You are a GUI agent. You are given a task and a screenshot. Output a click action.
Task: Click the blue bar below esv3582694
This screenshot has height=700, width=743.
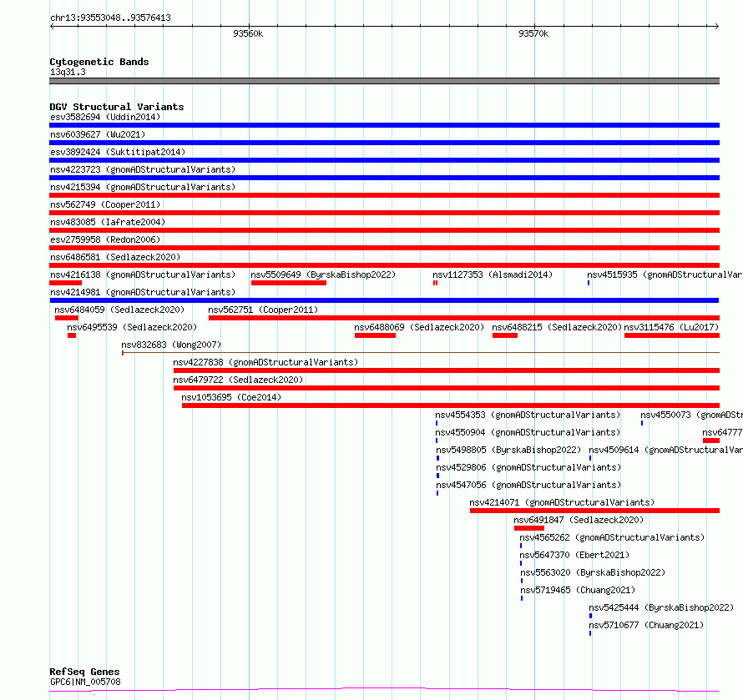(384, 125)
